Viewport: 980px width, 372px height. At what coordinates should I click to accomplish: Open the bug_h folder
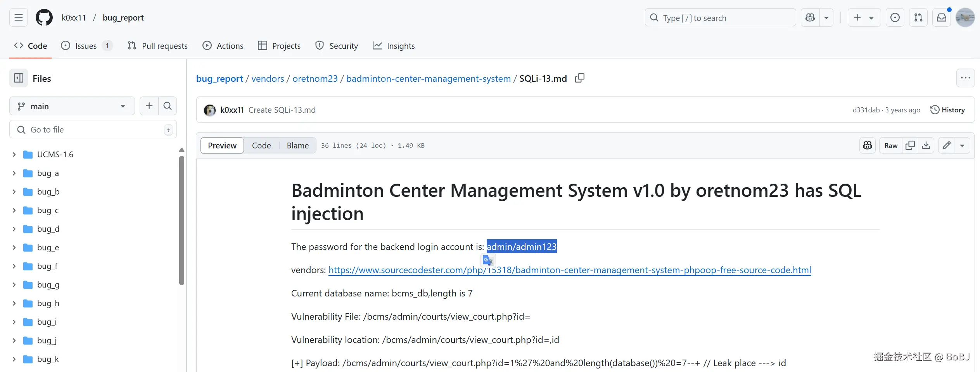pyautogui.click(x=48, y=303)
